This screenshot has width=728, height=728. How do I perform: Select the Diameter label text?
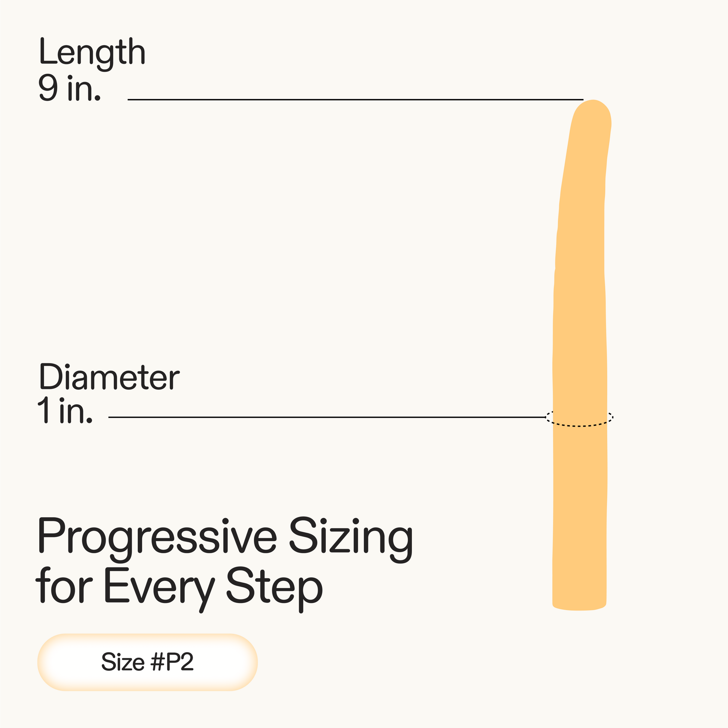coord(109,377)
